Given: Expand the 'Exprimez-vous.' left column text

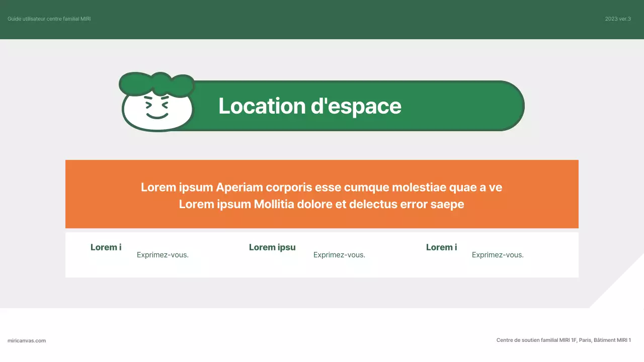Looking at the screenshot, I should pos(163,254).
